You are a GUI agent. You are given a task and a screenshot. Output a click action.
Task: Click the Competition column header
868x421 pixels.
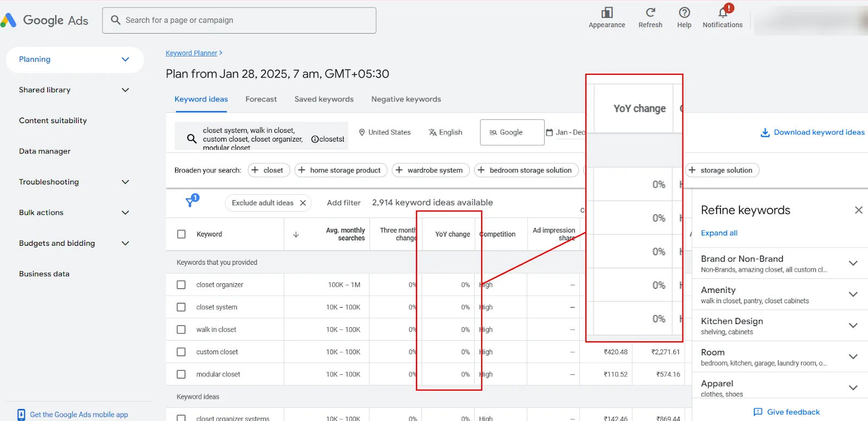point(498,234)
